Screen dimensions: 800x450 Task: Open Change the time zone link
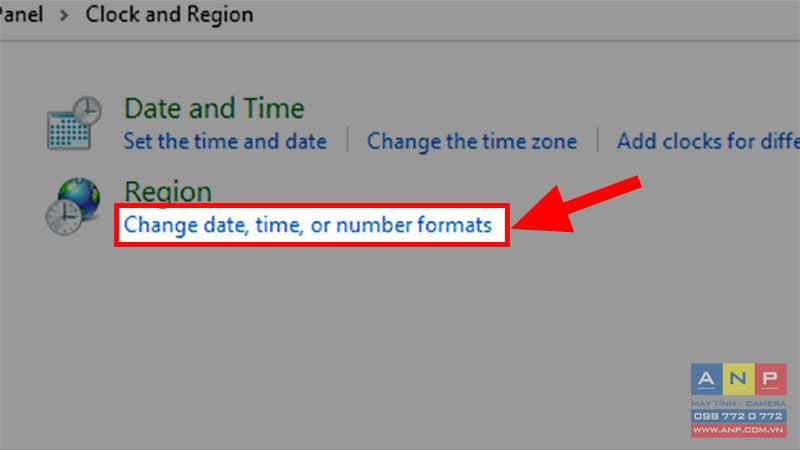coord(472,141)
